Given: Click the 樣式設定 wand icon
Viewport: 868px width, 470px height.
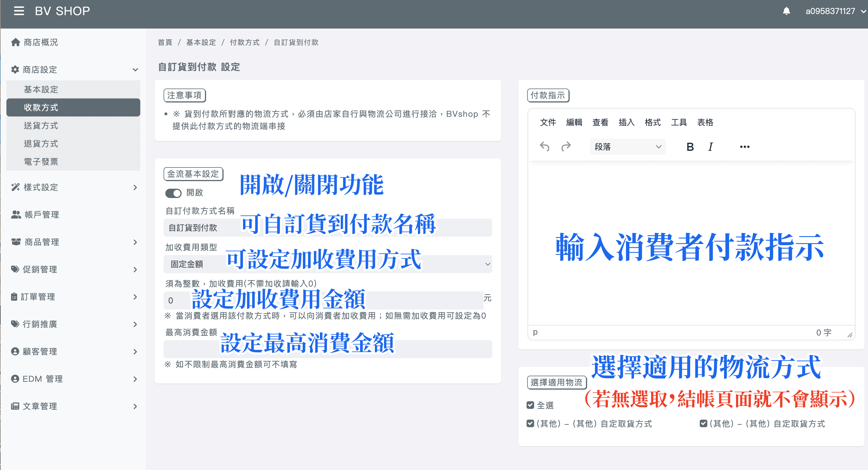Looking at the screenshot, I should 15,187.
